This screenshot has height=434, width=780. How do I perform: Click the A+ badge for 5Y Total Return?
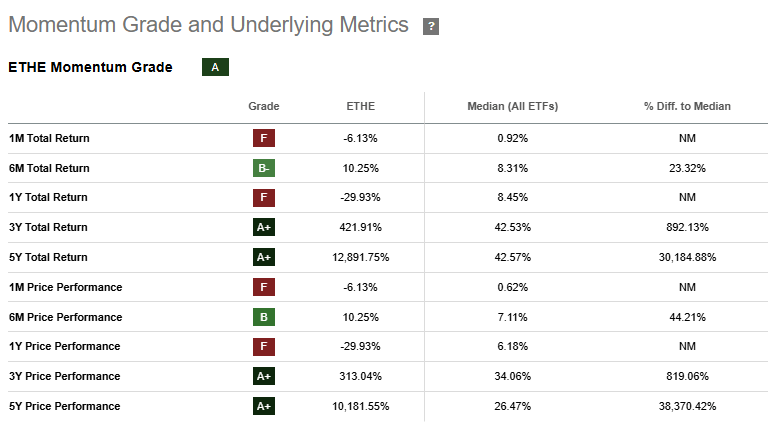point(264,257)
